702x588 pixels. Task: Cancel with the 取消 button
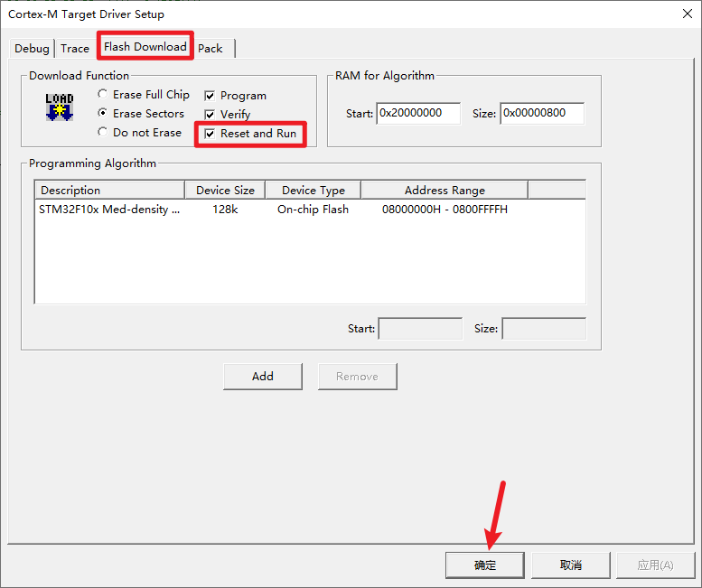click(x=571, y=565)
